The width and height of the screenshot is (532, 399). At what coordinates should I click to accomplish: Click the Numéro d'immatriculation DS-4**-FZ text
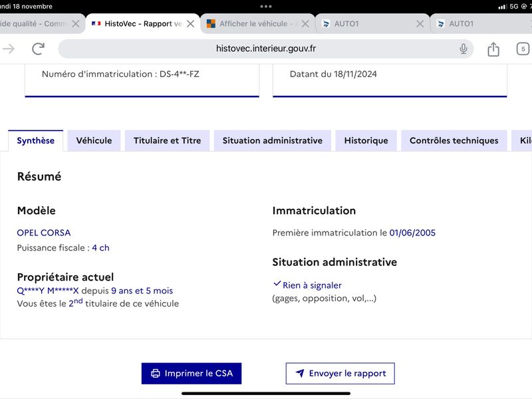click(120, 74)
